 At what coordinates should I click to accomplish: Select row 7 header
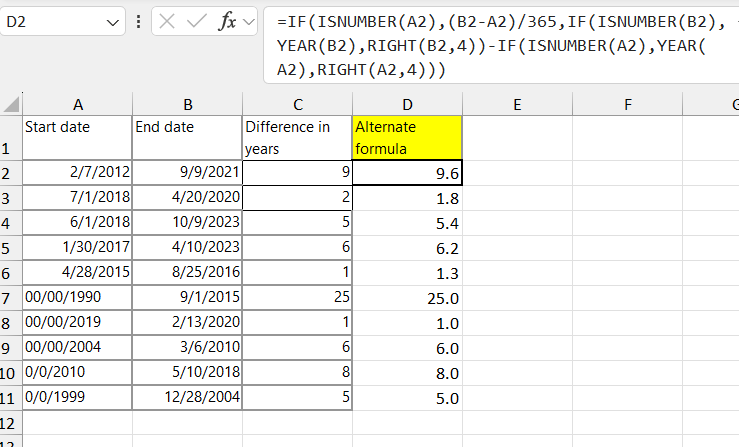pos(11,298)
